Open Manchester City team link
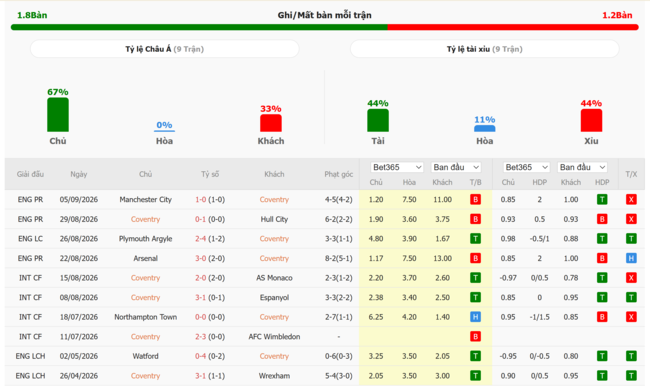The width and height of the screenshot is (650, 389). [x=146, y=199]
